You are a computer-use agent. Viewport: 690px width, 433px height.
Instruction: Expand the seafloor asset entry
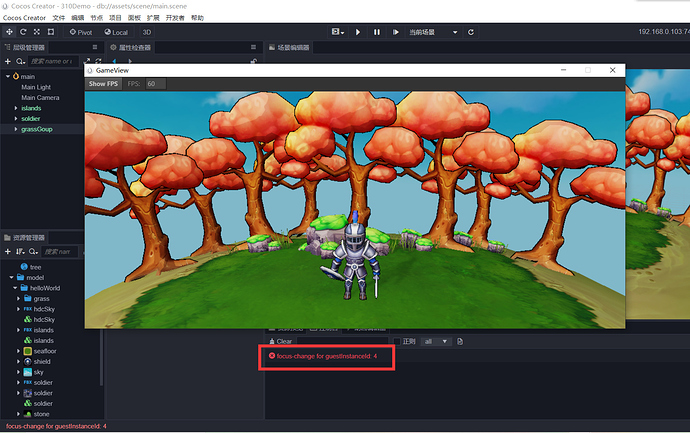click(x=18, y=351)
